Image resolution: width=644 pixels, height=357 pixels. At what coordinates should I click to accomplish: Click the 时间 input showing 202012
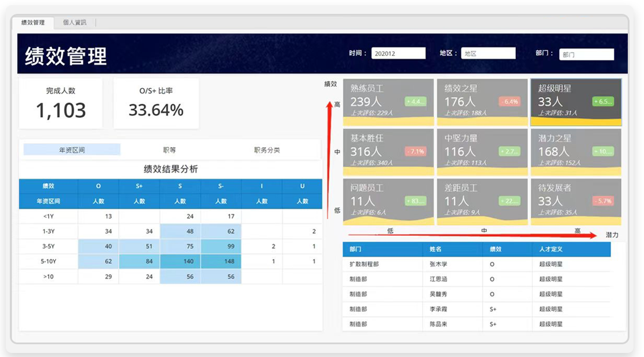[398, 53]
